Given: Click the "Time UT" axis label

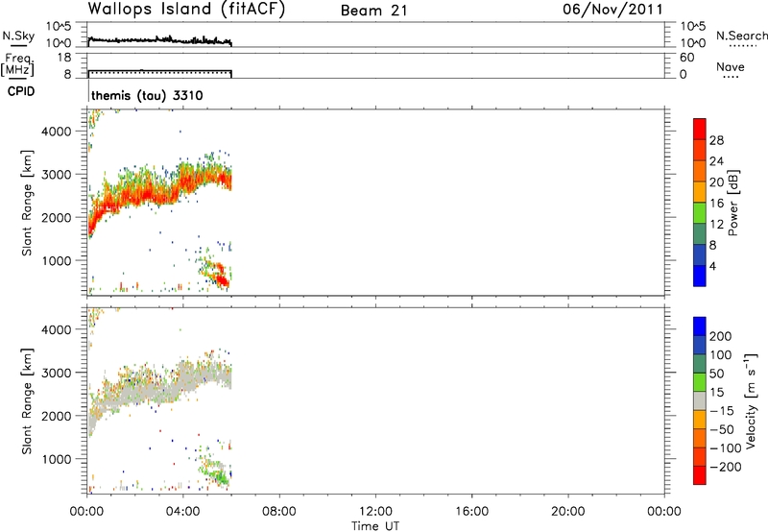Looking at the screenshot, I should (x=375, y=525).
